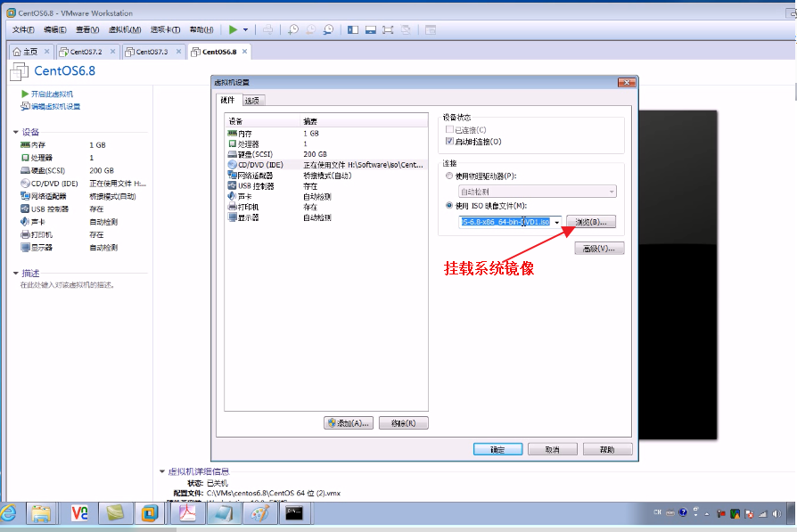The width and height of the screenshot is (797, 532).
Task: Open the snapshot manager toolbar icon
Action: click(x=328, y=30)
